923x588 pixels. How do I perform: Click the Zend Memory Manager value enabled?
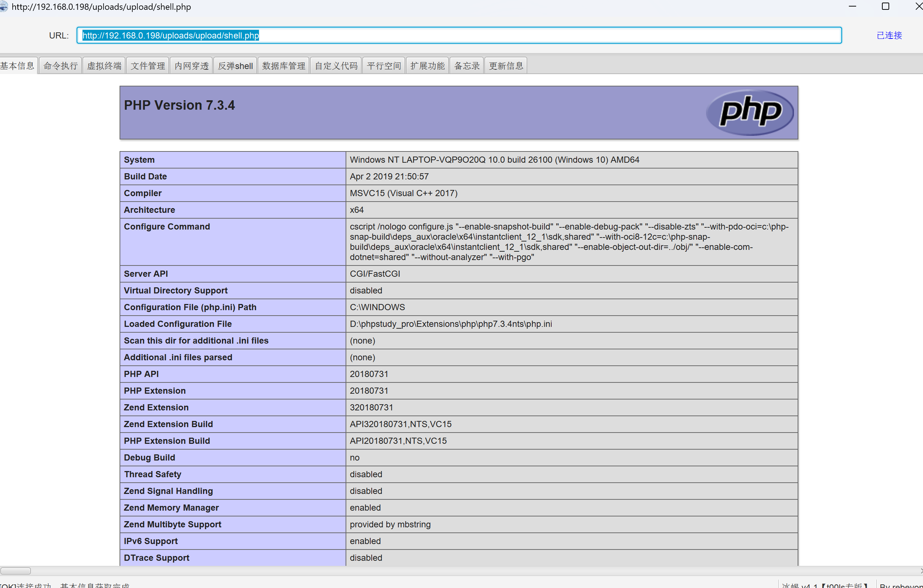point(365,508)
